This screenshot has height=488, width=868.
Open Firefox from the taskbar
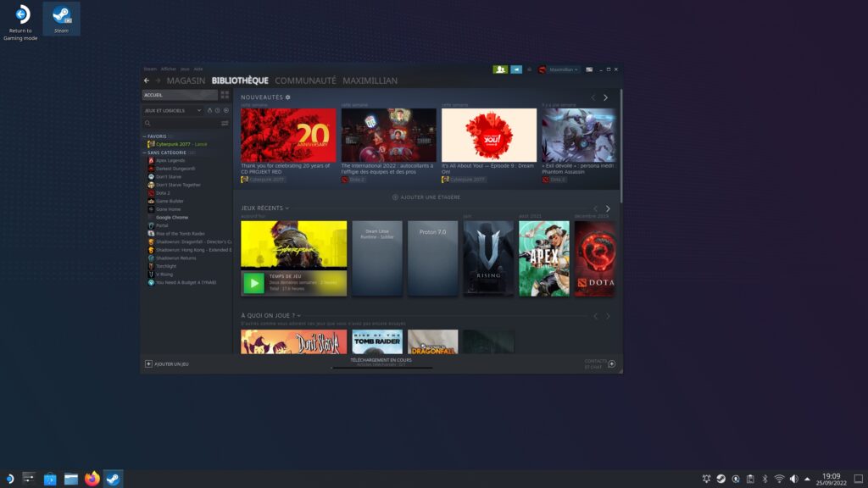click(x=92, y=479)
